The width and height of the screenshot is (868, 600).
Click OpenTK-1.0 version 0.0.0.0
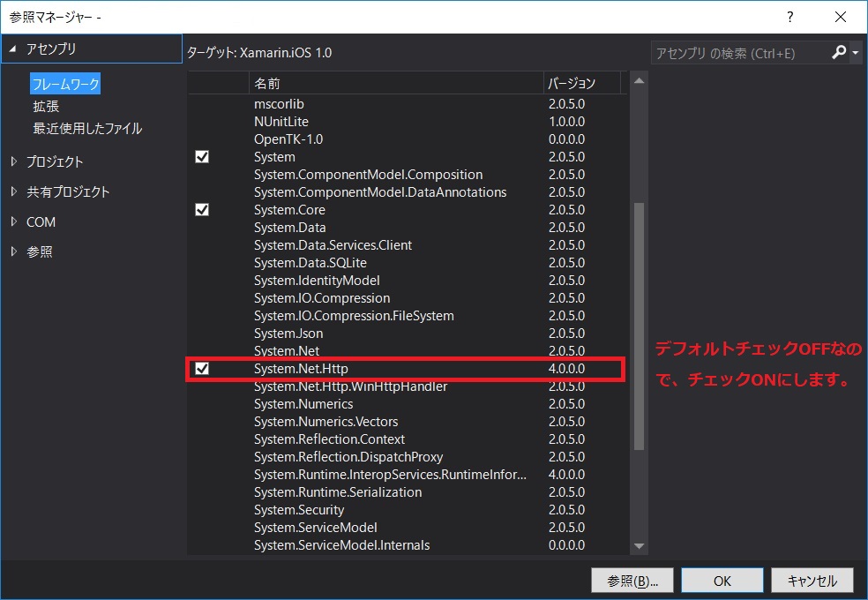pos(566,139)
